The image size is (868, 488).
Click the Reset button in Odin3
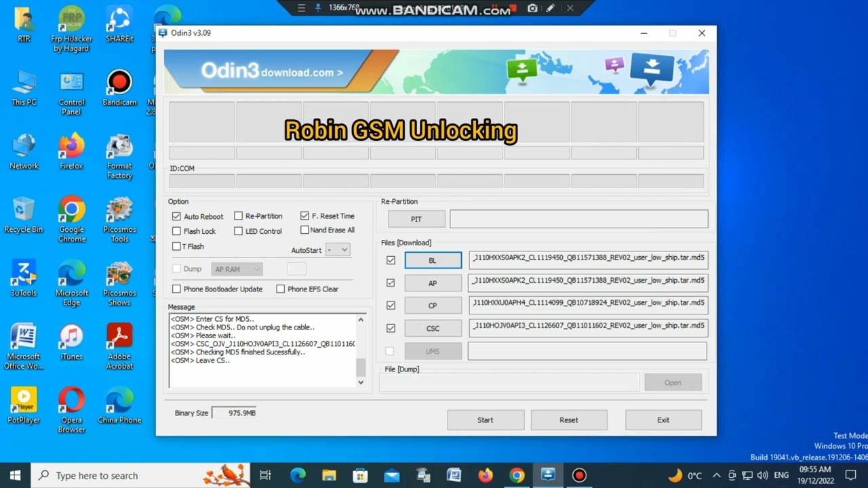click(x=569, y=420)
